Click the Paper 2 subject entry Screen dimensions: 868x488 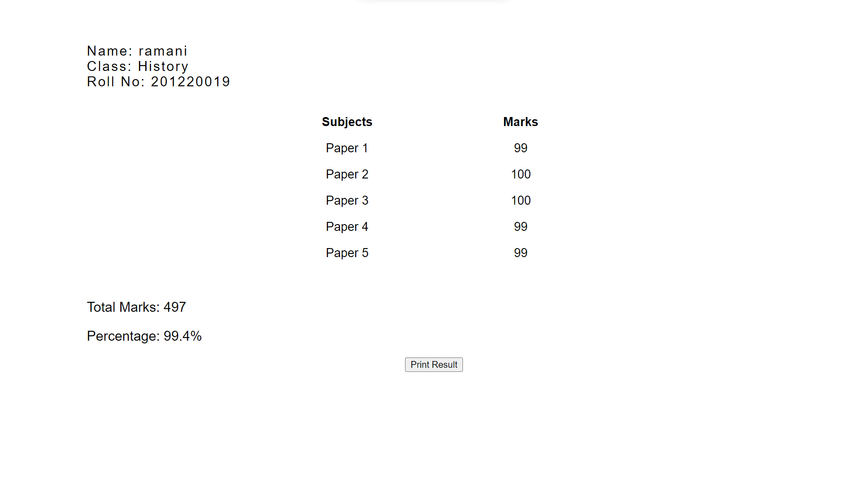tap(347, 174)
